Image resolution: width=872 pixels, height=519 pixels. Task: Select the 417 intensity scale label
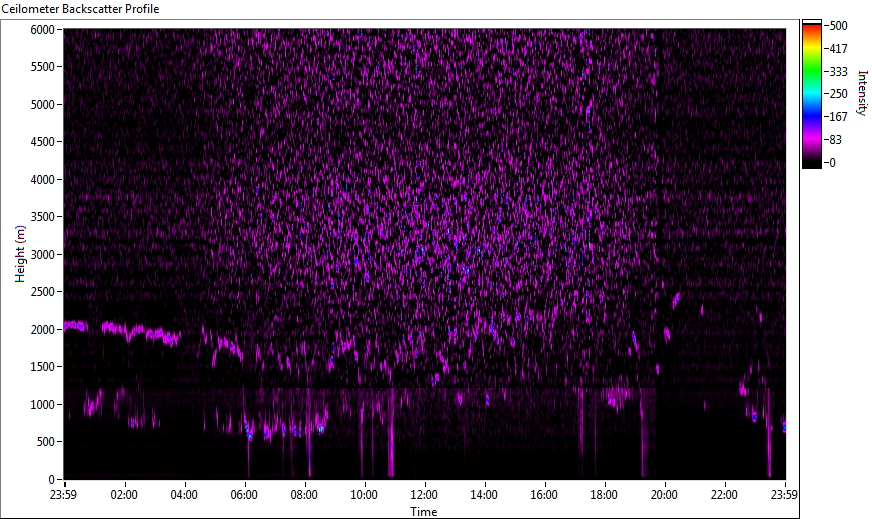pos(838,48)
